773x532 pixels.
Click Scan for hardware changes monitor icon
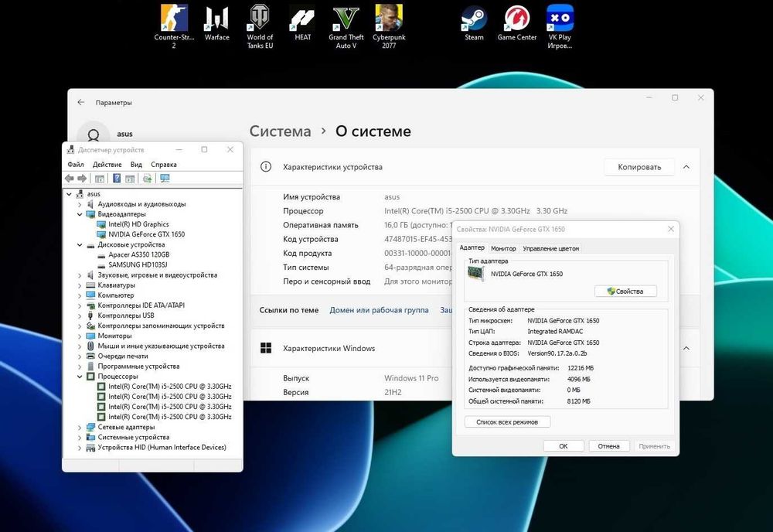pyautogui.click(x=165, y=179)
